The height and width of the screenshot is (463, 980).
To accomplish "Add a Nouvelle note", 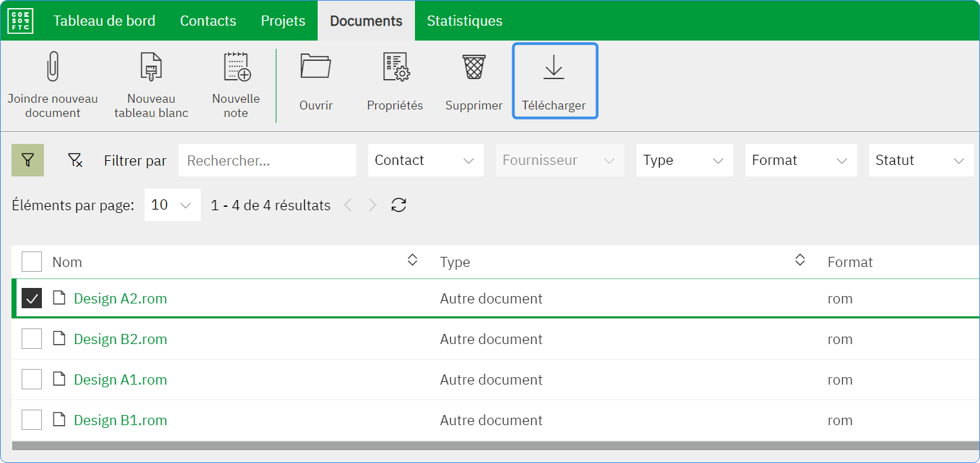I will pyautogui.click(x=236, y=68).
